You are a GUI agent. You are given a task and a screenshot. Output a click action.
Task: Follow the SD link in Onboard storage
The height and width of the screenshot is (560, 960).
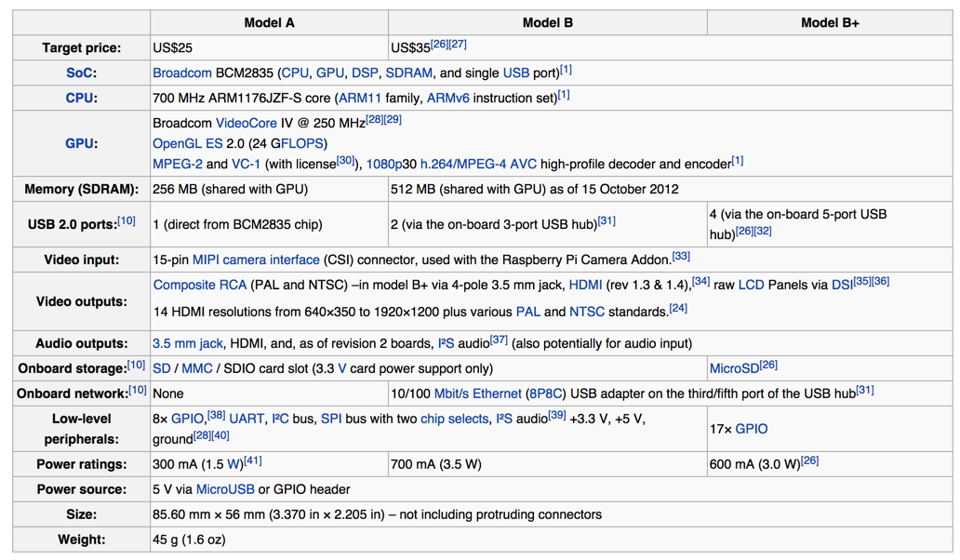click(x=162, y=368)
